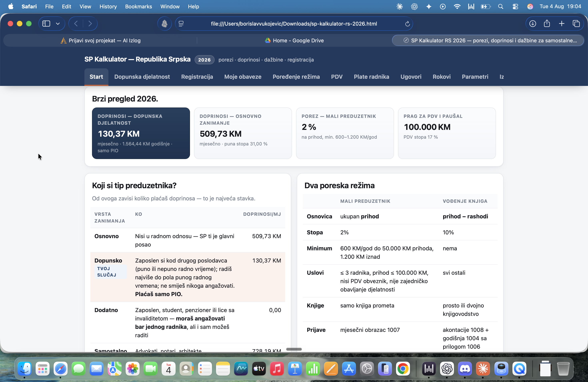Click the Doprinosi — dopunska djelatnost card
Viewport: 588px width, 382px height.
pos(141,133)
